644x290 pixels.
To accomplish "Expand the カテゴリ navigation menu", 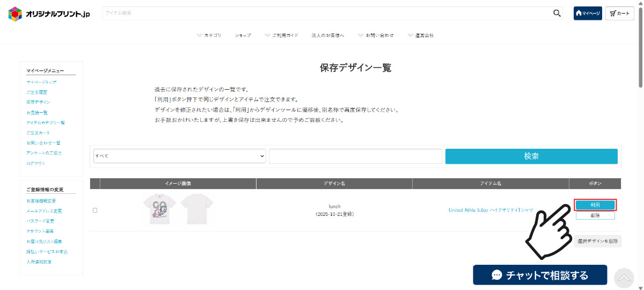I will point(209,35).
